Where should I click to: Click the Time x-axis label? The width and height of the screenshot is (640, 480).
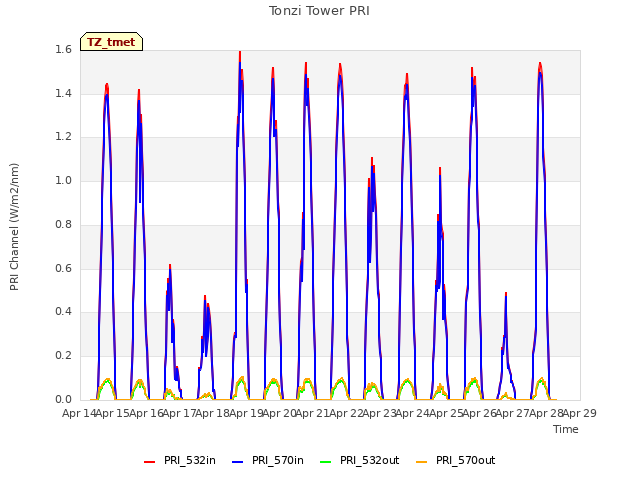(x=566, y=429)
